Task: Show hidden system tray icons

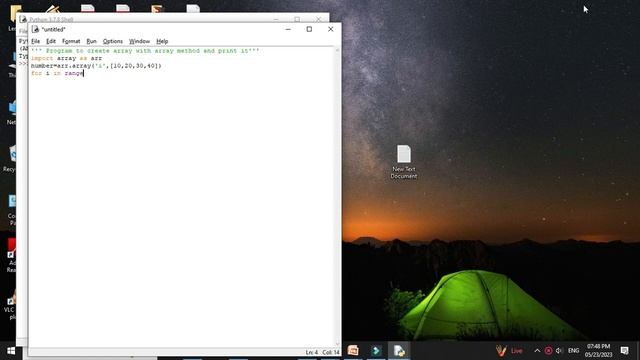Action: point(537,351)
